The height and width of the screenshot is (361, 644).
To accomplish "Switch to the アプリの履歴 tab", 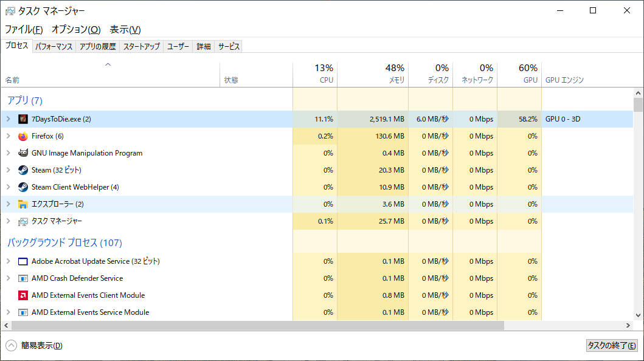I will (x=98, y=46).
